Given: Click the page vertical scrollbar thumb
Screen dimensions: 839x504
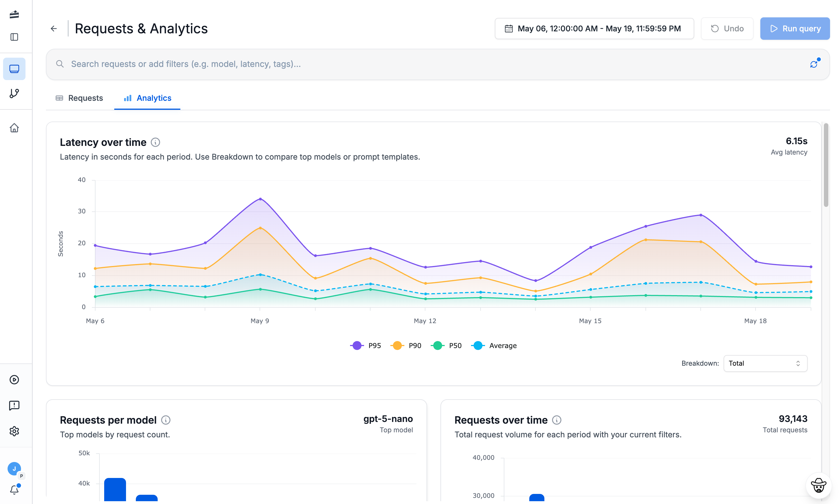Looking at the screenshot, I should coord(826,165).
